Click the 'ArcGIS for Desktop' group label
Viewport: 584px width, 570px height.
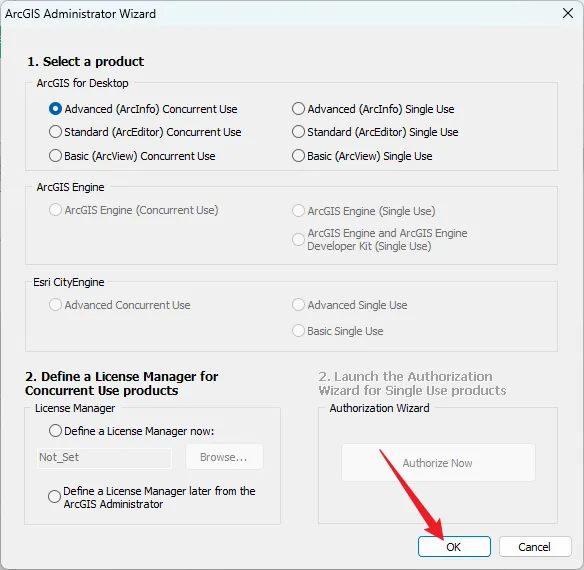82,83
